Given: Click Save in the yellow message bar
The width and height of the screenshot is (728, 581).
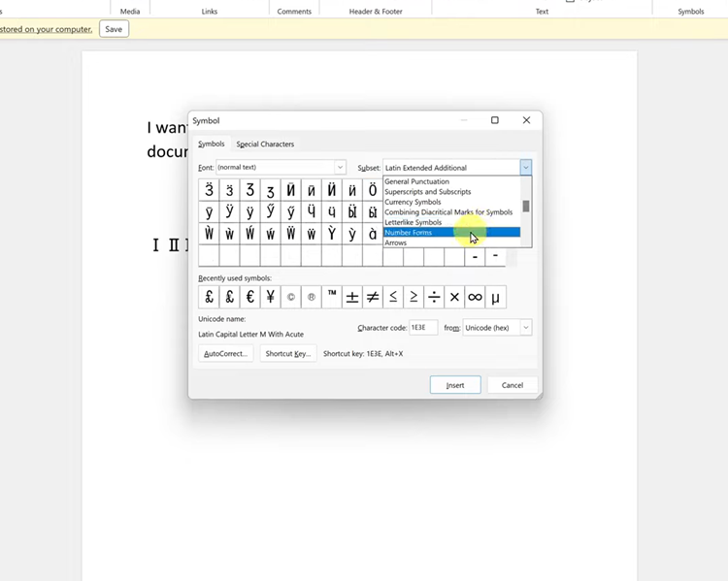Looking at the screenshot, I should pos(114,29).
